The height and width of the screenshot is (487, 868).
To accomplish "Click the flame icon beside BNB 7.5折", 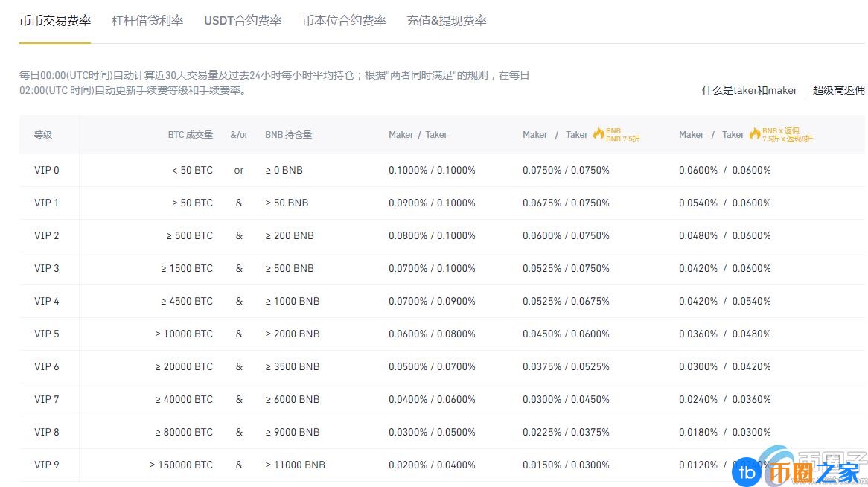I will [599, 133].
